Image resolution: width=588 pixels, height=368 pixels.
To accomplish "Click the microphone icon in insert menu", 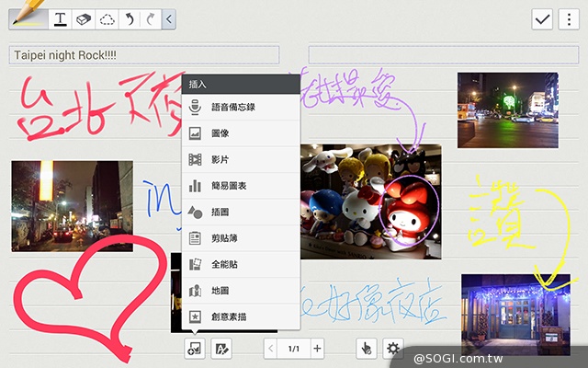I will 195,107.
